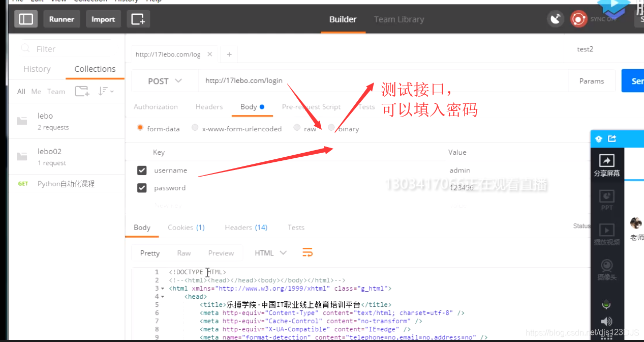The image size is (644, 342).
Task: Open the POST method dropdown
Action: (x=165, y=81)
